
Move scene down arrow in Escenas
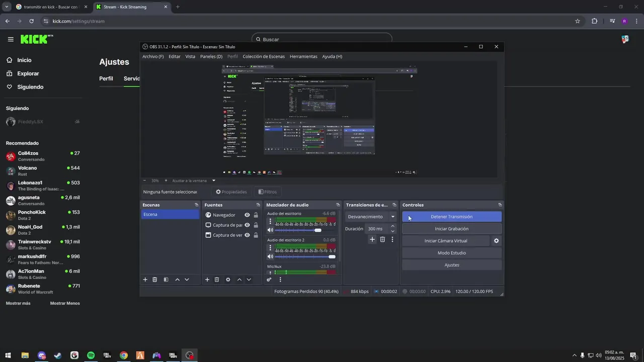[187, 280]
